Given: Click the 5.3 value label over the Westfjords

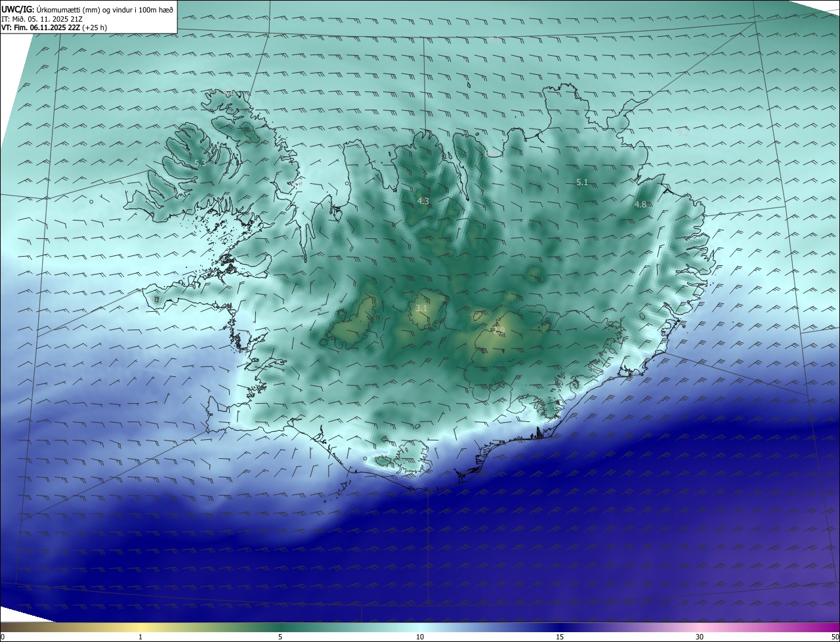Looking at the screenshot, I should click(x=200, y=163).
